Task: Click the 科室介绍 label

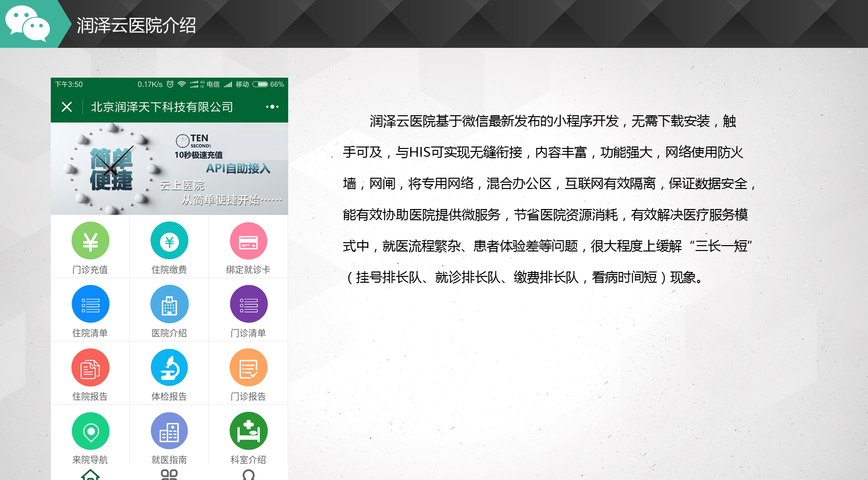Action: (x=249, y=460)
